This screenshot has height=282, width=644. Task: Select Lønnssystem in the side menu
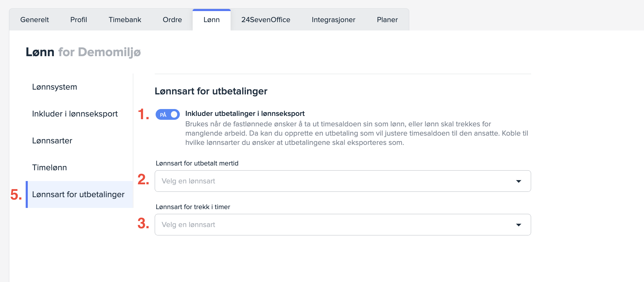pos(55,87)
